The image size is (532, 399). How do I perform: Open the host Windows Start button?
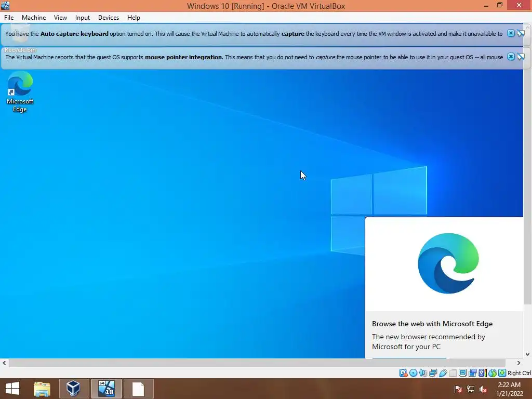[12, 389]
